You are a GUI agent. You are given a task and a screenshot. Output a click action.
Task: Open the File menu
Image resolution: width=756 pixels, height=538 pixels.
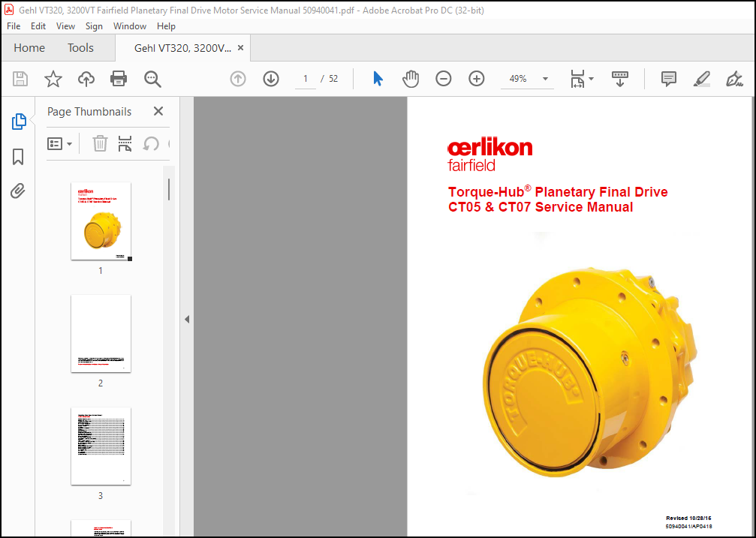coord(14,26)
